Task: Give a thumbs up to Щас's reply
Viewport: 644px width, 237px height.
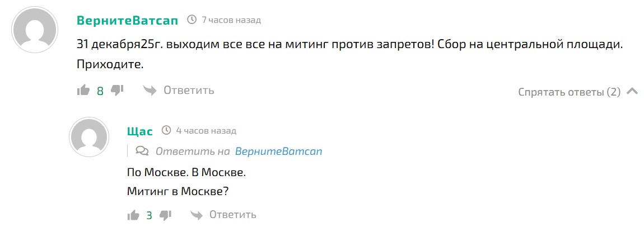Action: pos(133,215)
